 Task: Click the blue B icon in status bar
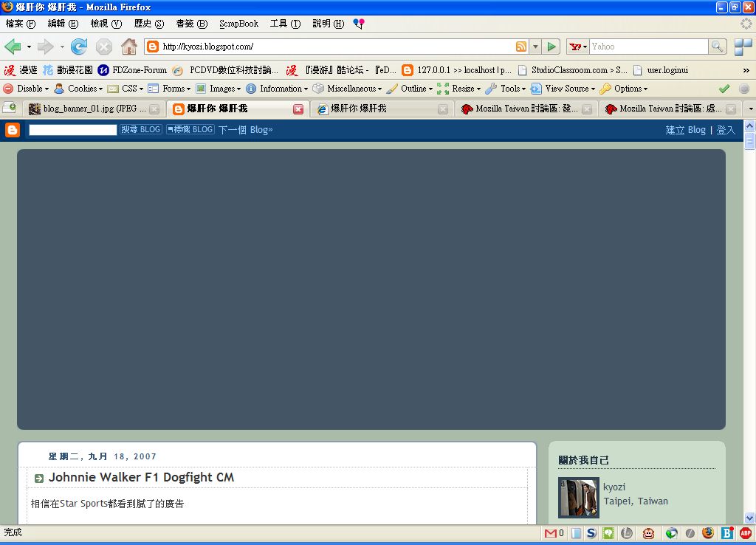727,533
